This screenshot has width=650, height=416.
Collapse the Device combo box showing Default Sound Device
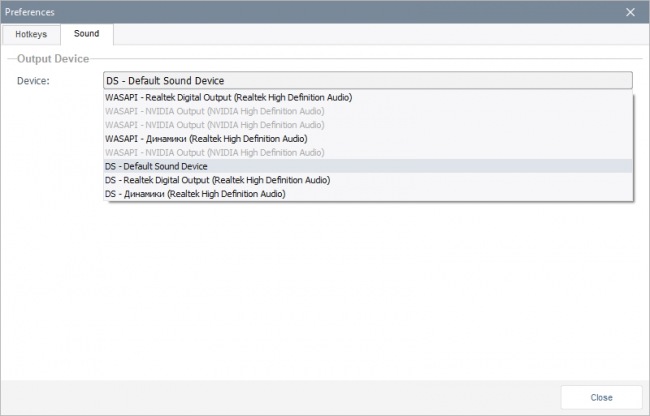pos(368,80)
